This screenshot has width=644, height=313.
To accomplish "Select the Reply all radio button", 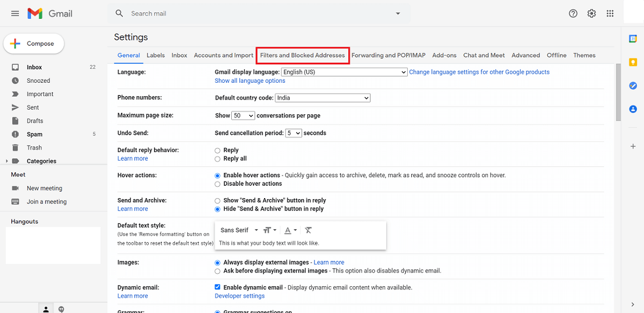I will coord(217,159).
